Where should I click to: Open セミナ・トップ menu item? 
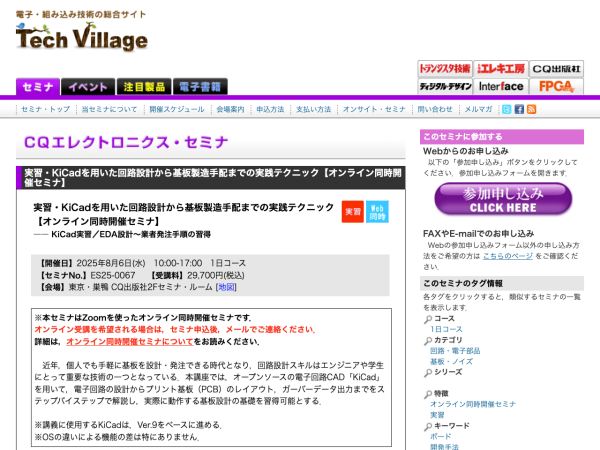(46, 109)
